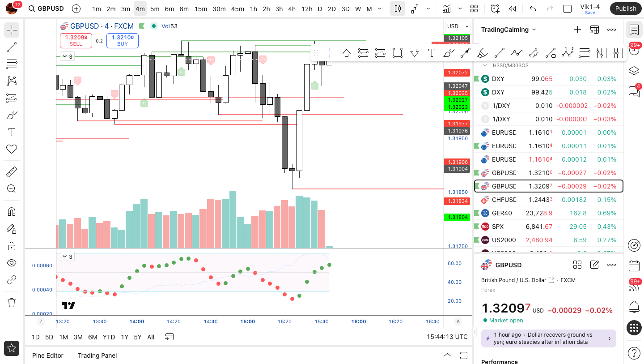The height and width of the screenshot is (364, 644).
Task: Undo the last chart action
Action: [533, 9]
